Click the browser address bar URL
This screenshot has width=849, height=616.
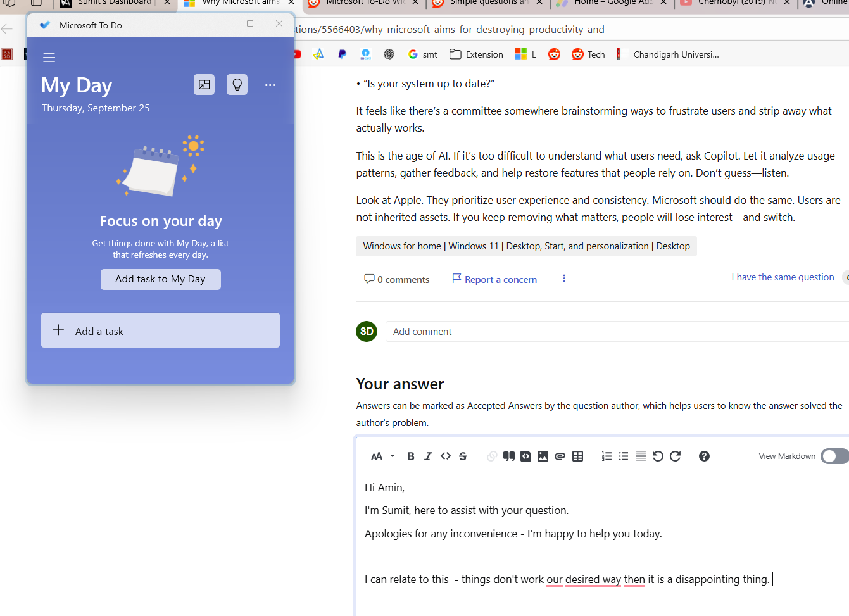[450, 30]
